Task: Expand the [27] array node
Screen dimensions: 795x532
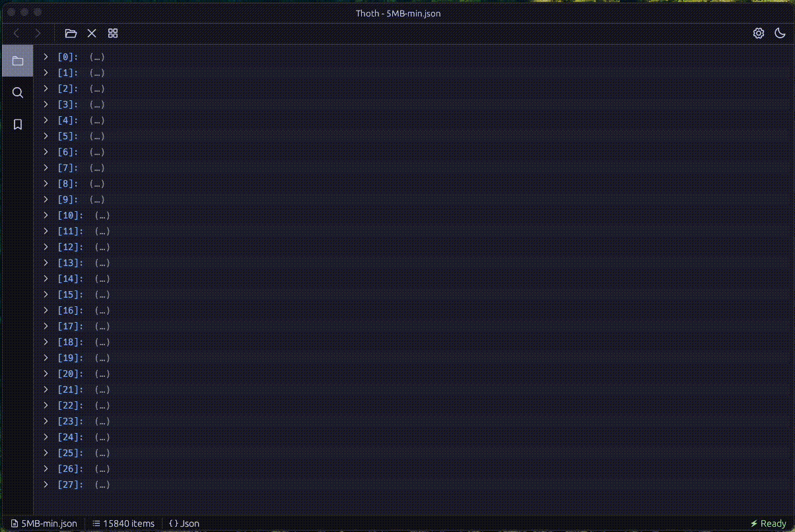Action: tap(46, 484)
